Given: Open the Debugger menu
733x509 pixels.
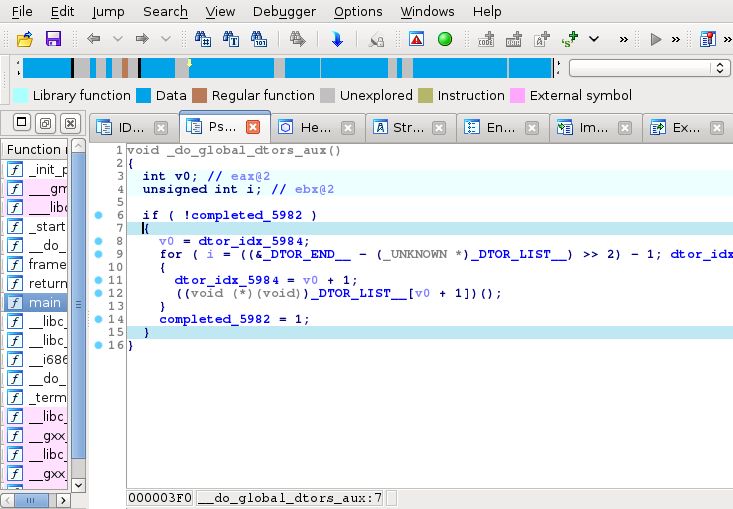Looking at the screenshot, I should click(x=284, y=11).
